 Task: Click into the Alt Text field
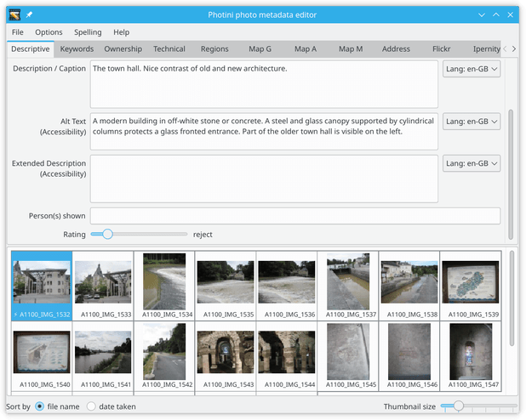(x=264, y=132)
